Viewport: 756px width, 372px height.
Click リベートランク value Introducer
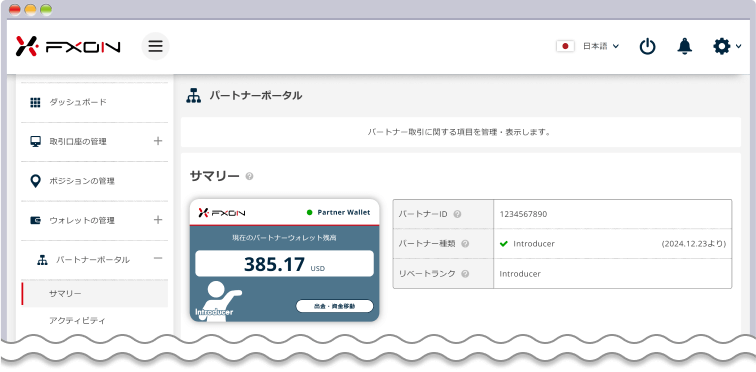[x=520, y=274]
